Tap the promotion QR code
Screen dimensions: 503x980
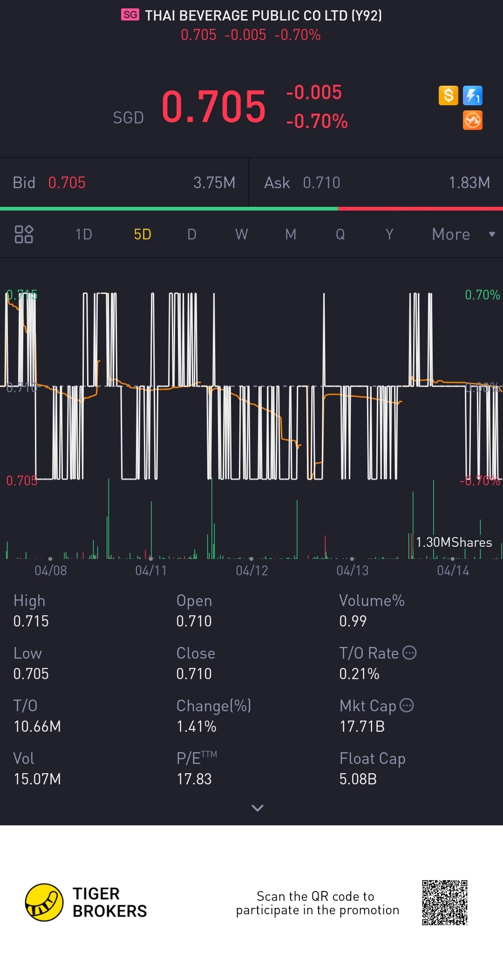[x=445, y=903]
